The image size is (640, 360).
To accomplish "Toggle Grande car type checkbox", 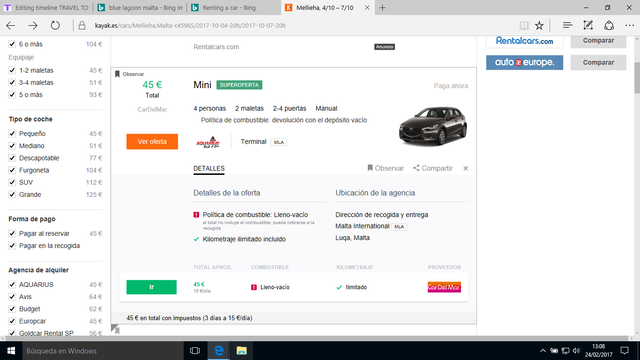I will (x=12, y=195).
